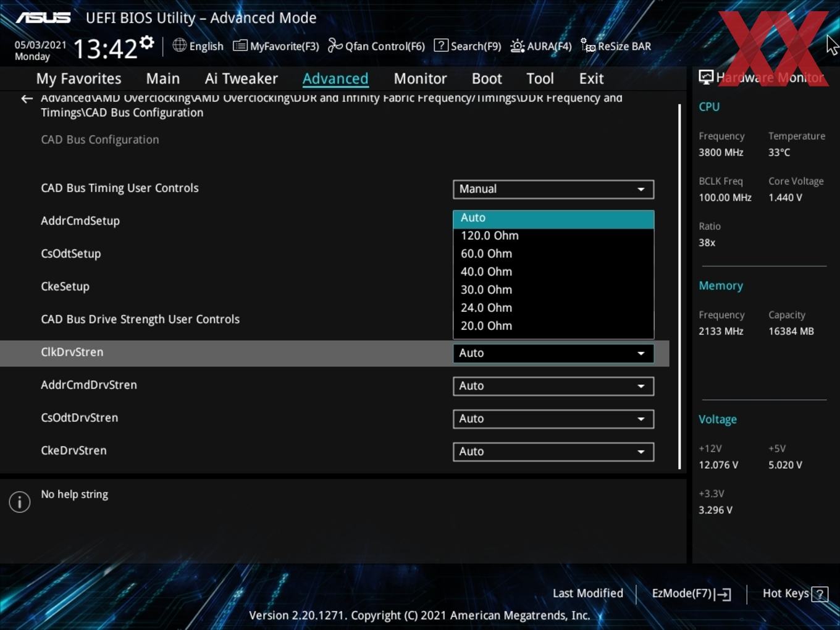The image size is (840, 630).
Task: Click the ClkDrvStren row label
Action: pos(72,352)
